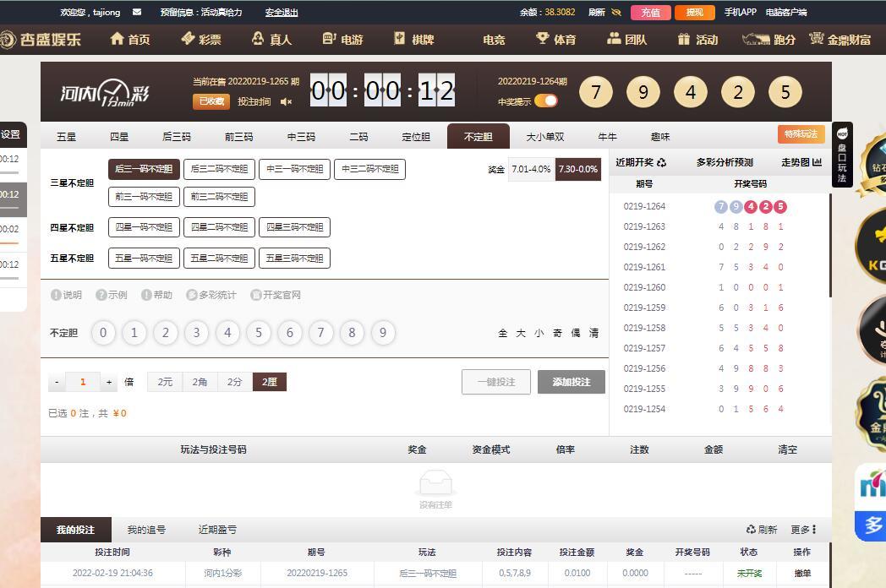Select the 7.01-4.0% bonus option
Screen dimensions: 886x588
coord(531,169)
